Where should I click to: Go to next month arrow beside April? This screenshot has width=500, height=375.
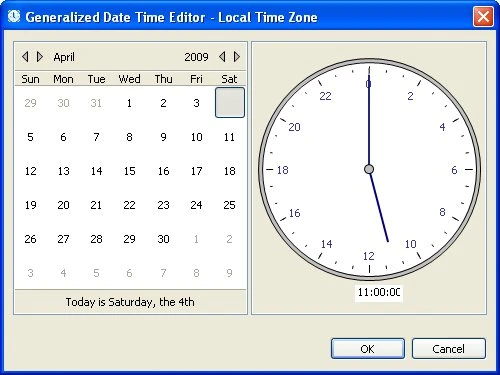40,57
